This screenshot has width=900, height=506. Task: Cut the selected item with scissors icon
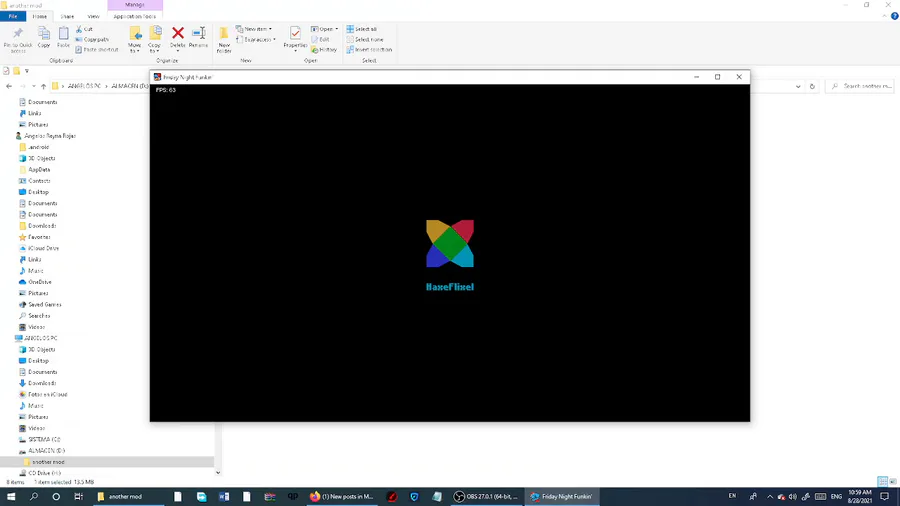click(x=84, y=29)
